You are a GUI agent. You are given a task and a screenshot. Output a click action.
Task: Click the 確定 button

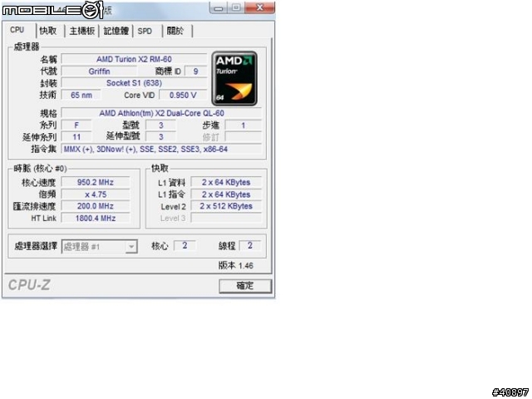[245, 286]
